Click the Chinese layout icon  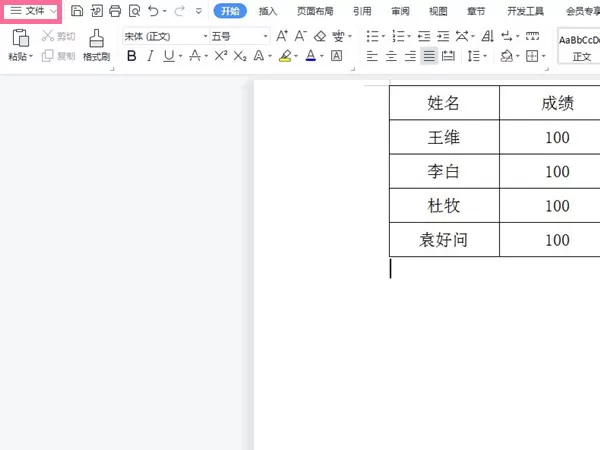[x=462, y=36]
